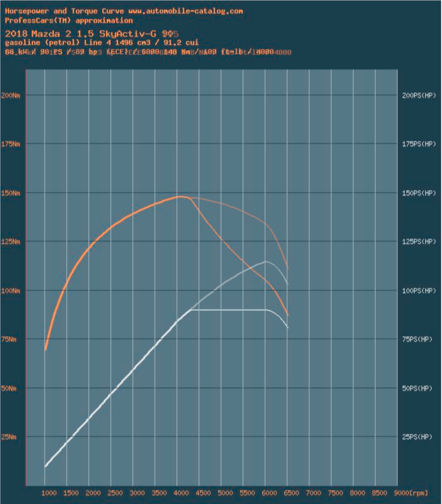Select the 4000 rpm x-axis label
The height and width of the screenshot is (504, 442).
tap(181, 493)
